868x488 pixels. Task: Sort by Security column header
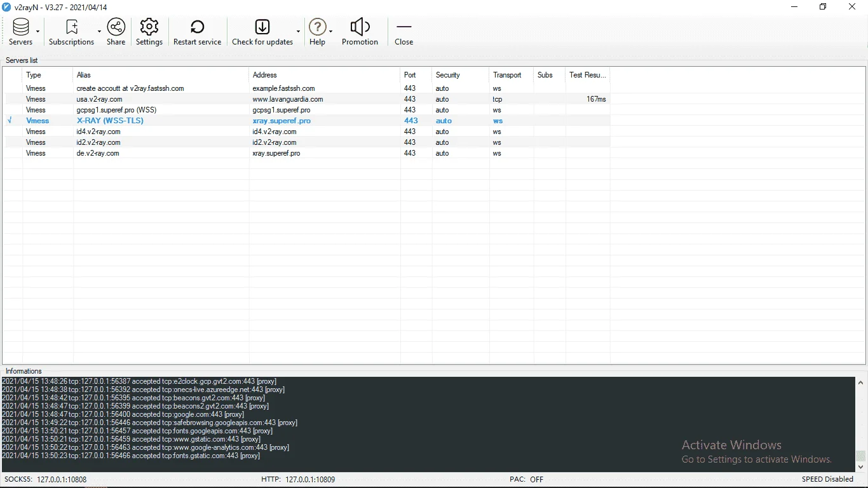461,75
